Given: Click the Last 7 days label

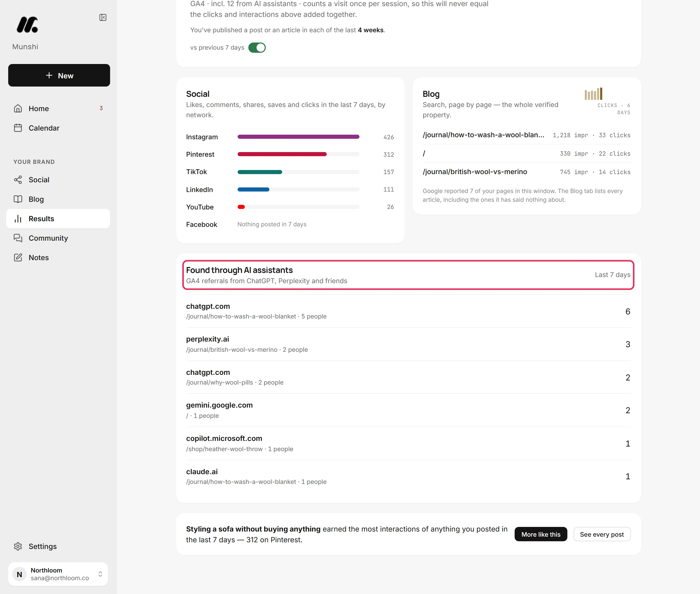Looking at the screenshot, I should [x=612, y=275].
